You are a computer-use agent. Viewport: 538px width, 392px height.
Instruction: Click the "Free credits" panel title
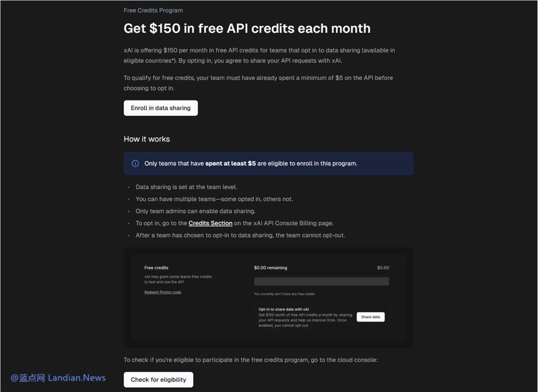click(156, 268)
